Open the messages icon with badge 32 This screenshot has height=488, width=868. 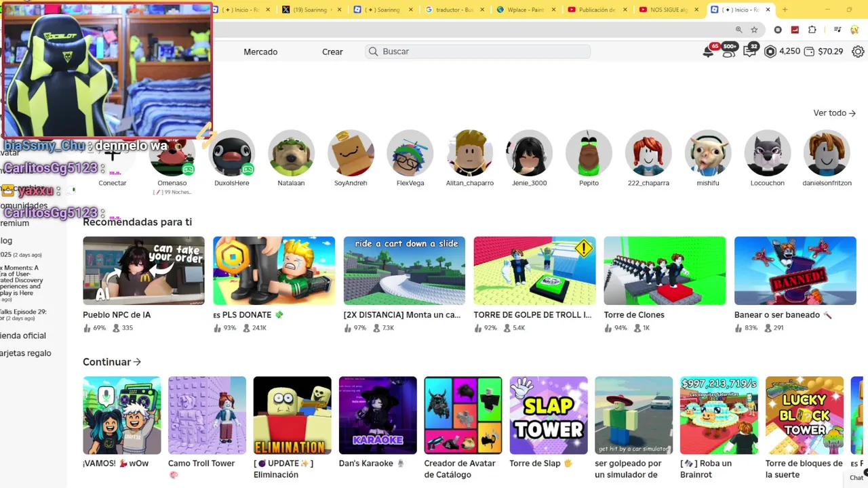coord(750,51)
